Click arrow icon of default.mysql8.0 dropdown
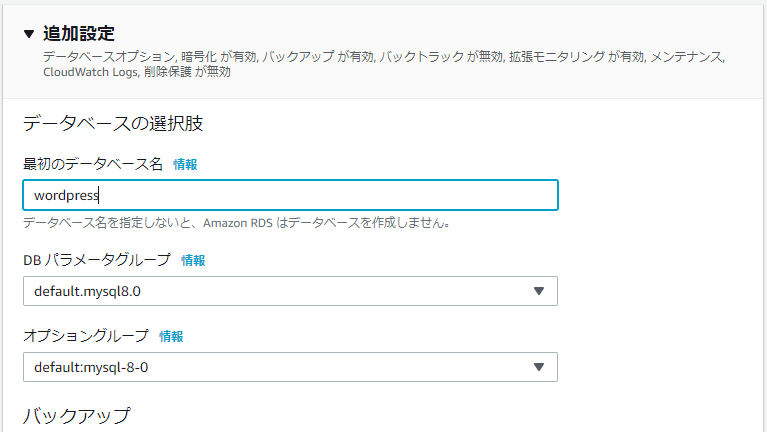767x432 pixels. [x=538, y=291]
